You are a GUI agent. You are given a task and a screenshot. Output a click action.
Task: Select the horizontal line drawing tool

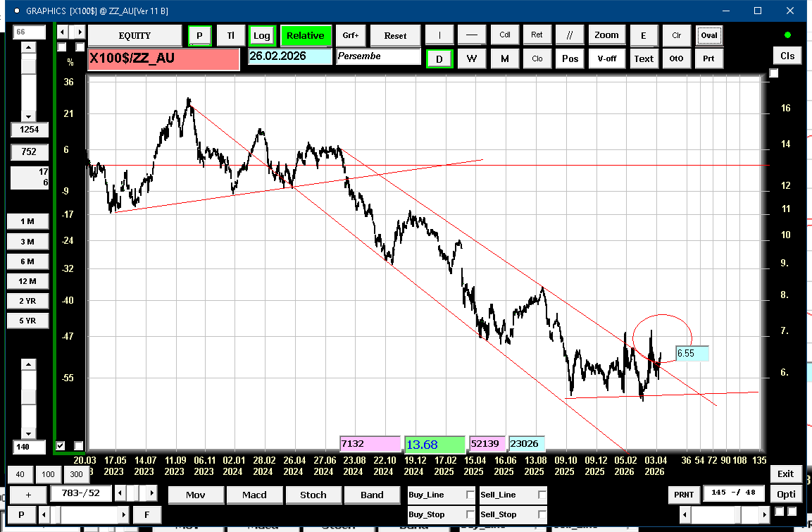tap(472, 35)
